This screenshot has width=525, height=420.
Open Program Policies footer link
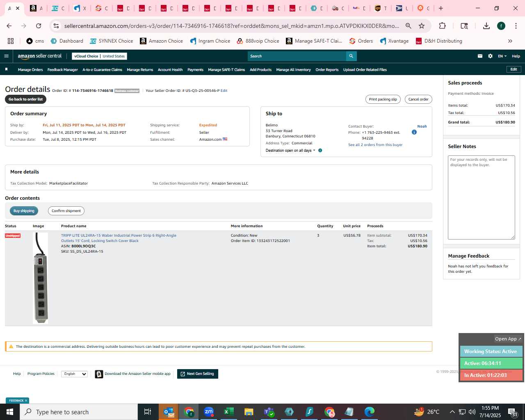coord(41,374)
